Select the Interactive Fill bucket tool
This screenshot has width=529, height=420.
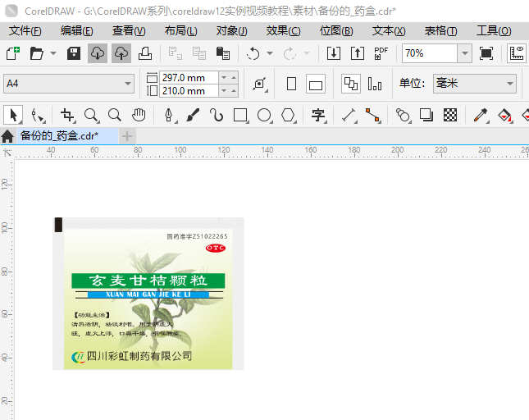coord(504,116)
